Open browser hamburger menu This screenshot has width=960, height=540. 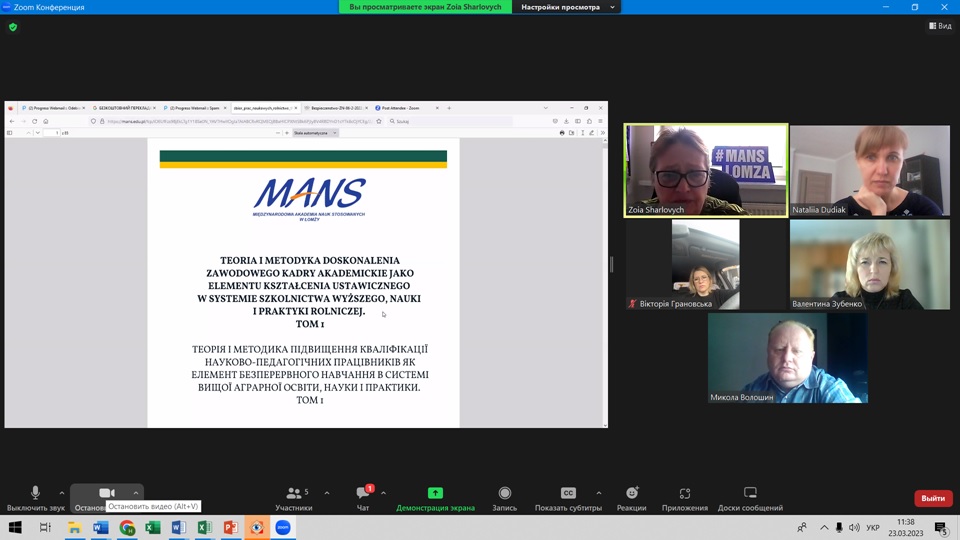click(x=601, y=121)
